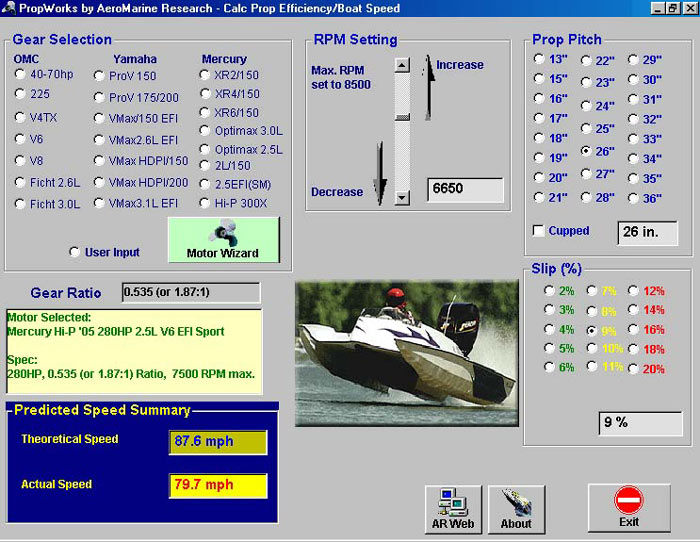Image resolution: width=700 pixels, height=542 pixels.
Task: Click the RPM value field 6650
Action: click(466, 190)
